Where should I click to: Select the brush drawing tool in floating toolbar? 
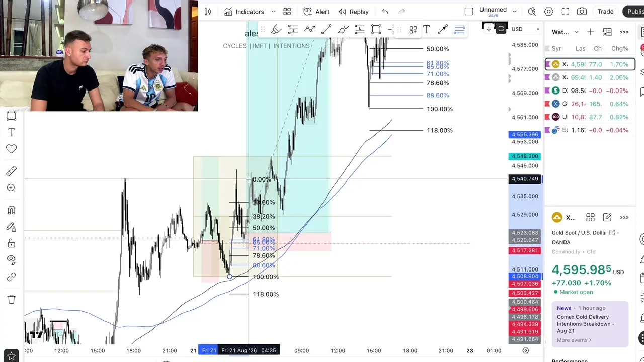tap(276, 30)
